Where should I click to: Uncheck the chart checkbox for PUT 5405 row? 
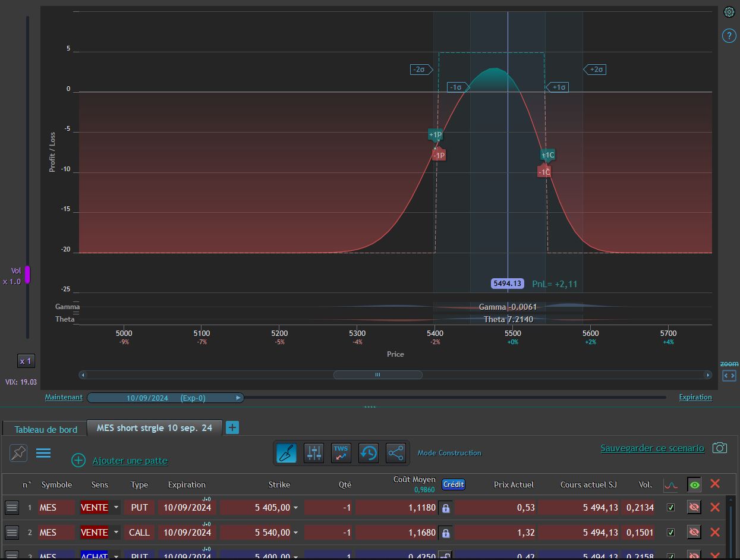coord(671,508)
